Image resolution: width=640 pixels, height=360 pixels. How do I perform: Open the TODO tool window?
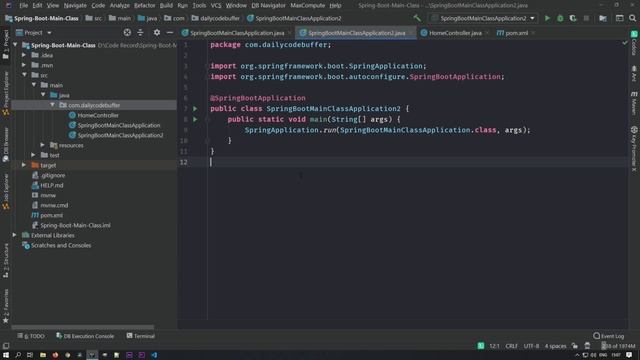(x=31, y=336)
